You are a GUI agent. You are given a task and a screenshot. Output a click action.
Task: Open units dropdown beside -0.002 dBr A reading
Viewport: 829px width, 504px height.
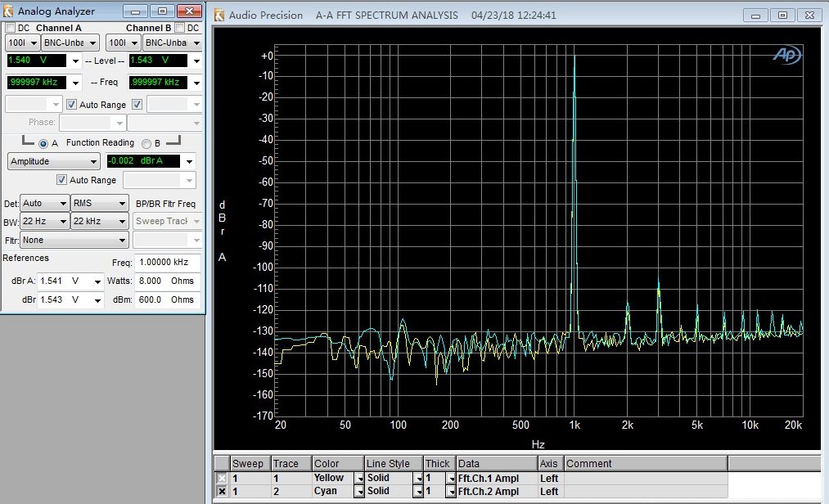point(189,161)
